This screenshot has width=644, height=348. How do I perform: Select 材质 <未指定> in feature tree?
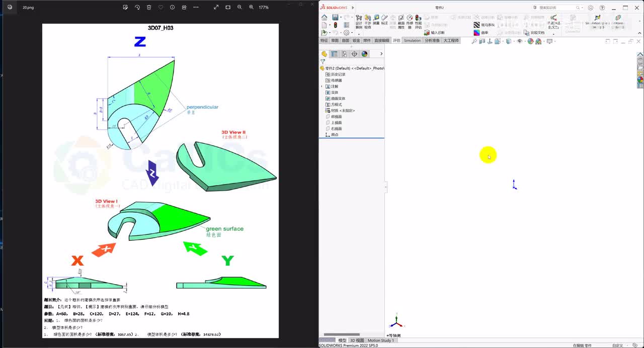[340, 111]
